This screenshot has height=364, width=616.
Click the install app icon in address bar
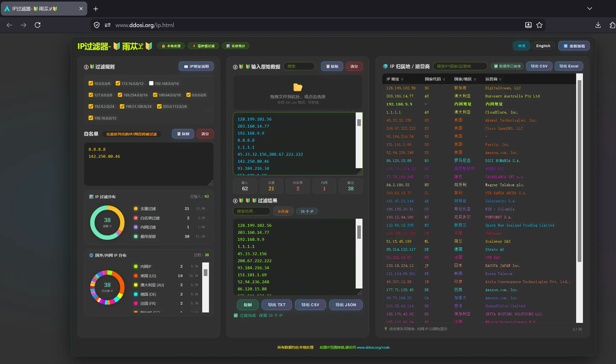(528, 25)
